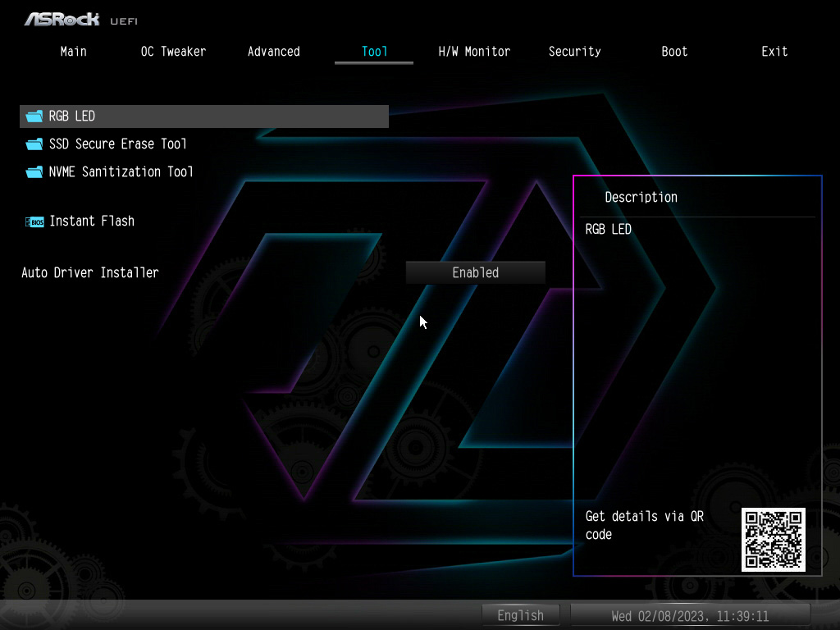Viewport: 840px width, 630px height.
Task: Switch to the Security tab
Action: pyautogui.click(x=574, y=52)
